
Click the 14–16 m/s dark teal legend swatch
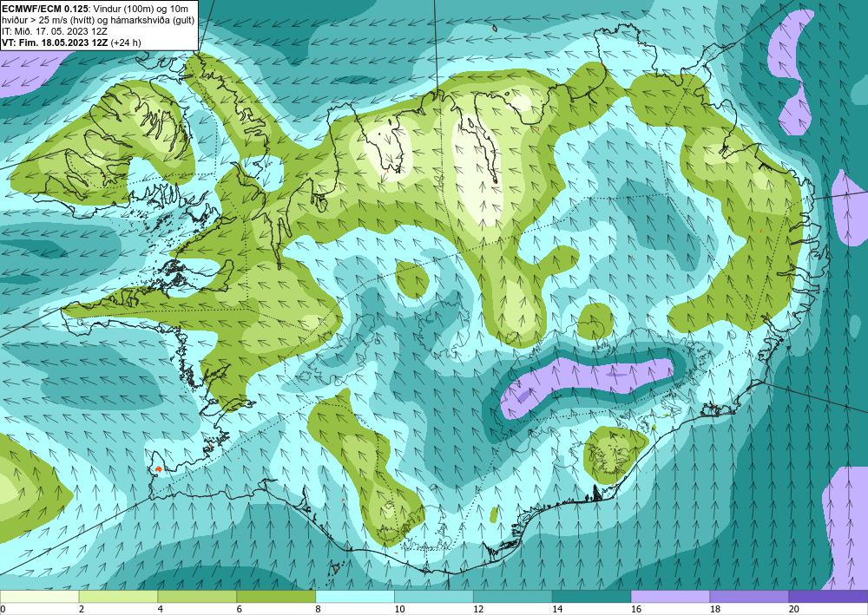coord(592,596)
